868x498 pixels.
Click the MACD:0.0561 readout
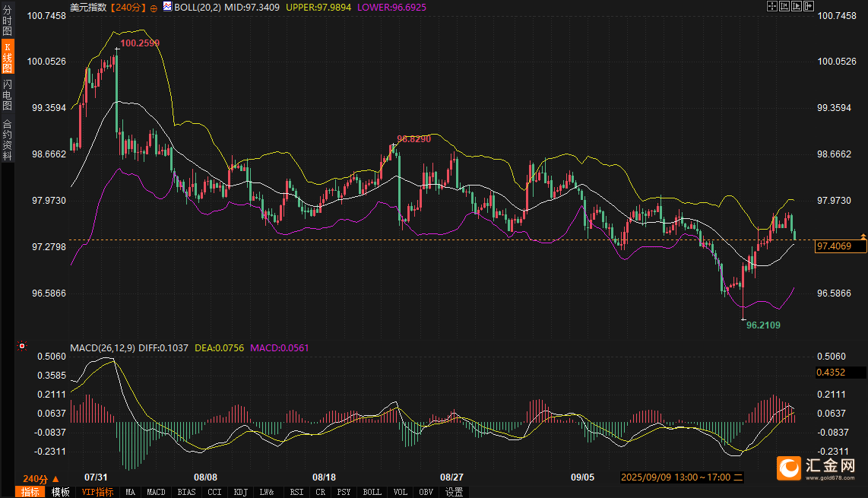(280, 348)
